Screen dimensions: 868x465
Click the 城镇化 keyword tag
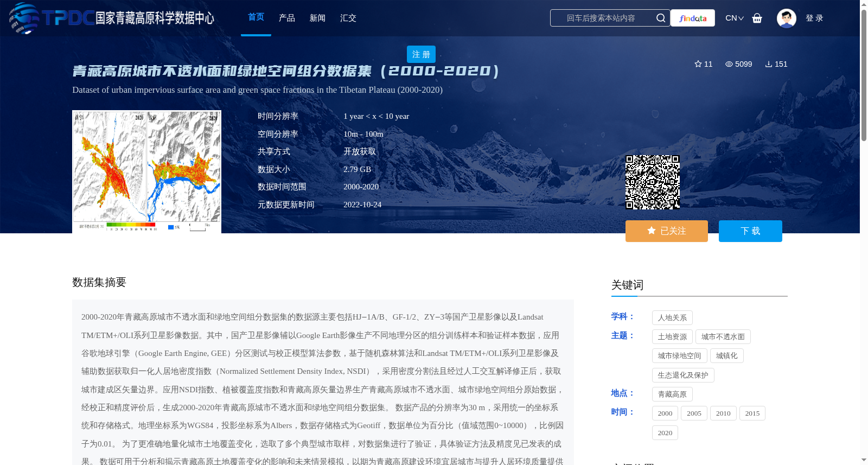727,356
